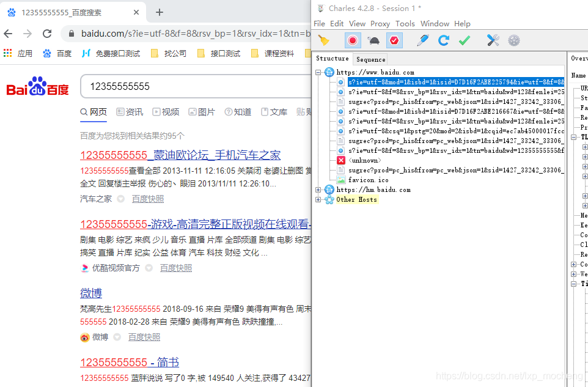The image size is (588, 387).
Task: Open the 免费接口测试 bookmark
Action: 111,53
